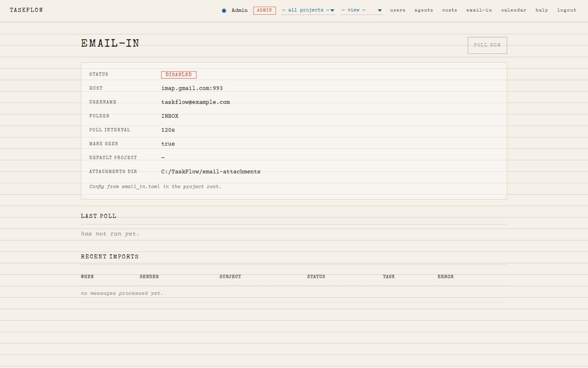Screen dimensions: 588x368
Task: Click the blue dot beside Admin
Action: click(x=224, y=11)
